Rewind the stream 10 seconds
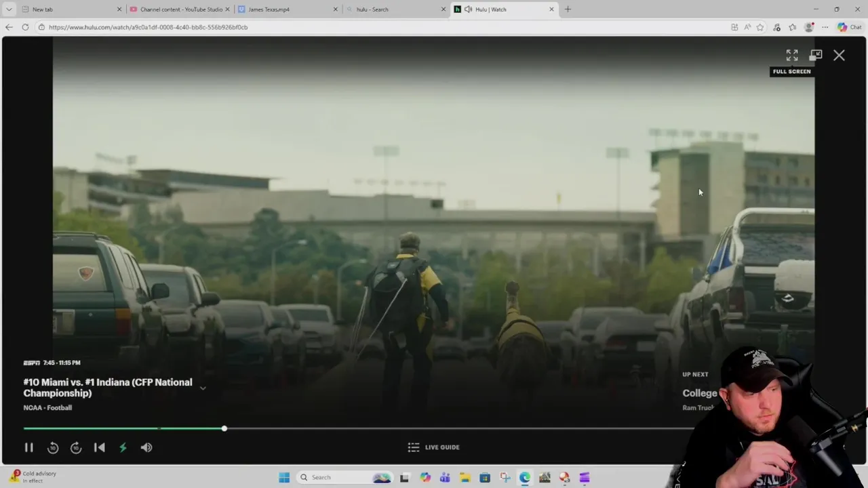 pos(53,447)
